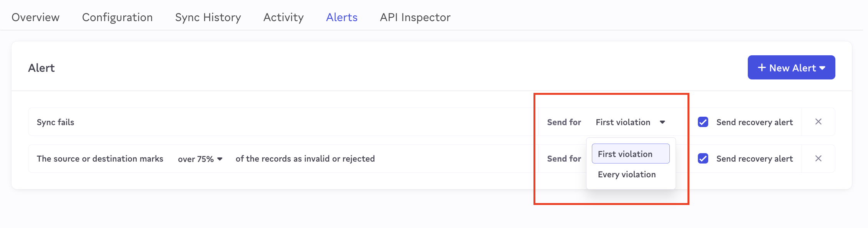
Task: Click the caret next to over 75%
Action: tap(220, 159)
